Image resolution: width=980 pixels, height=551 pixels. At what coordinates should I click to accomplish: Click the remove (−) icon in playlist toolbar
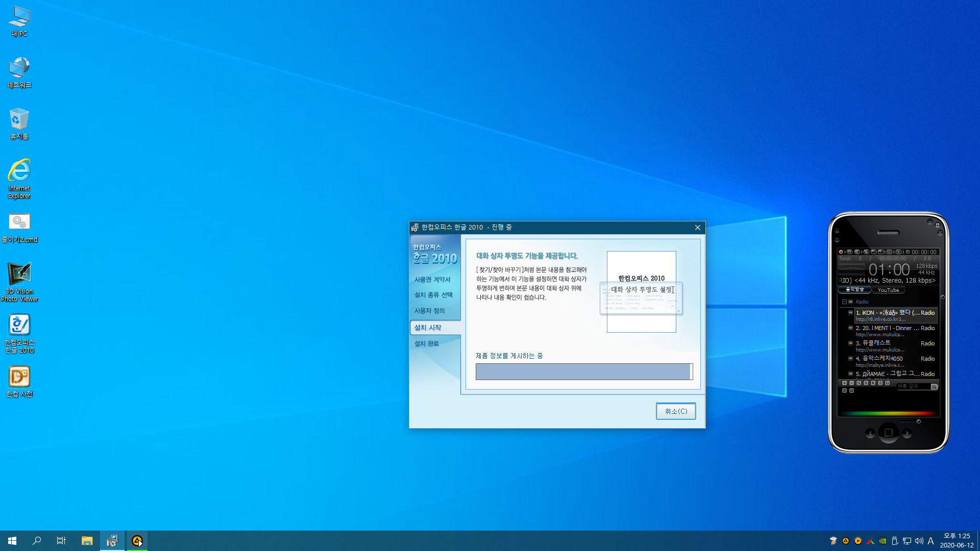(851, 383)
